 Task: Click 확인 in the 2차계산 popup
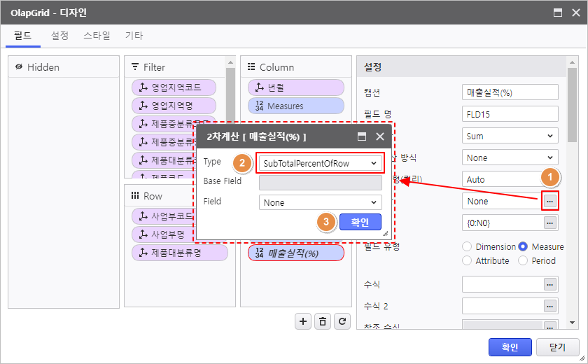360,223
